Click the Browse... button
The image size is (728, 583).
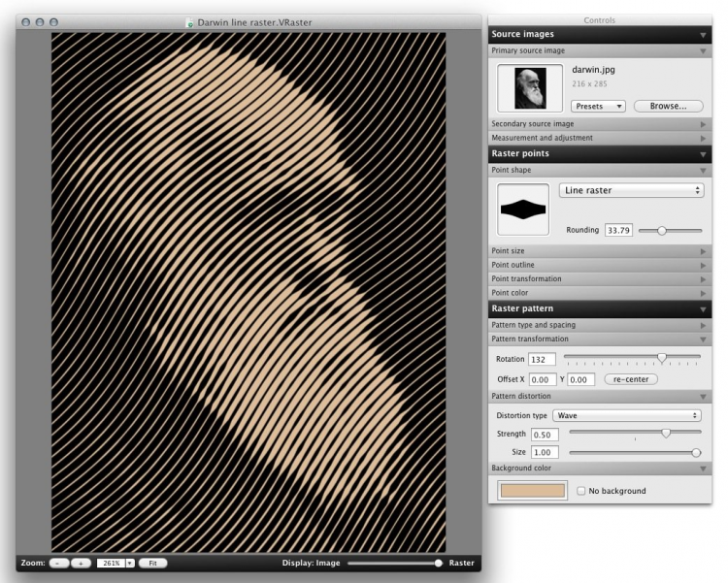pyautogui.click(x=668, y=106)
